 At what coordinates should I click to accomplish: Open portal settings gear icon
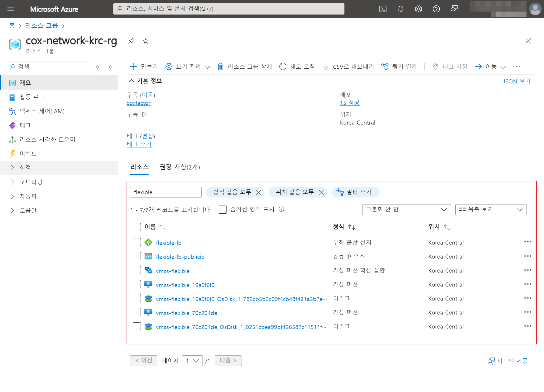point(418,9)
